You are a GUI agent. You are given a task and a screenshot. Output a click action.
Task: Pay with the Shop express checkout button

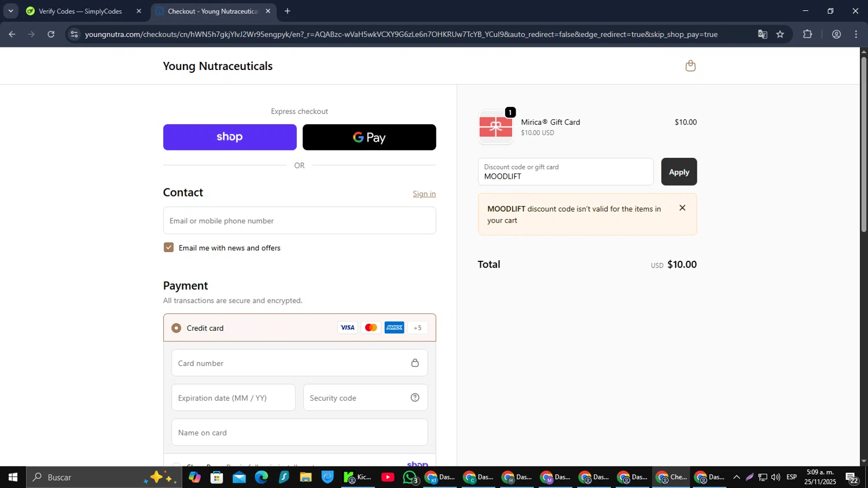230,137
